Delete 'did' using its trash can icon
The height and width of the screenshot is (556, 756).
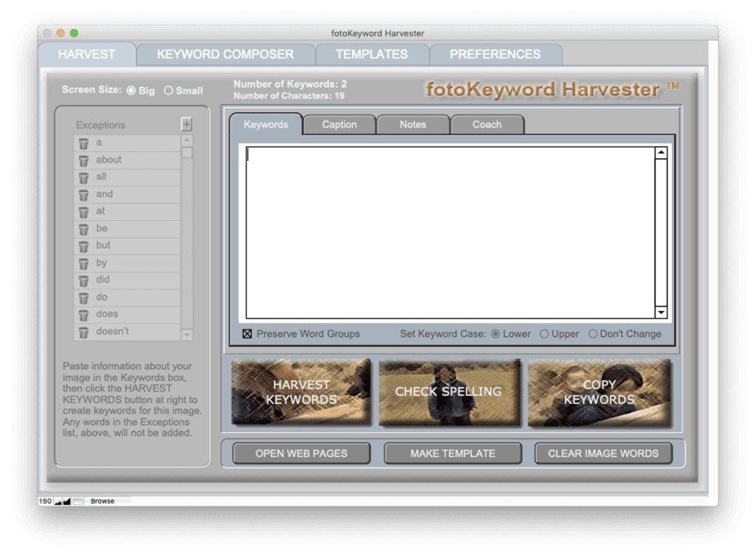(83, 281)
